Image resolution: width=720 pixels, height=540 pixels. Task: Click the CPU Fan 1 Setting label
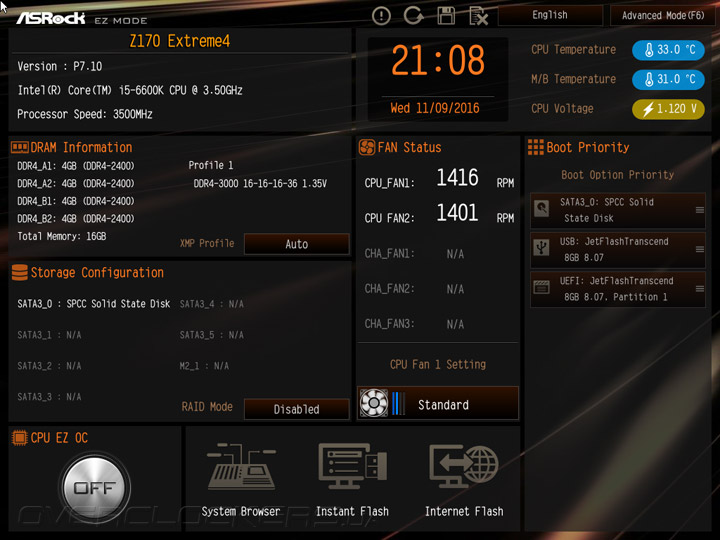438,365
